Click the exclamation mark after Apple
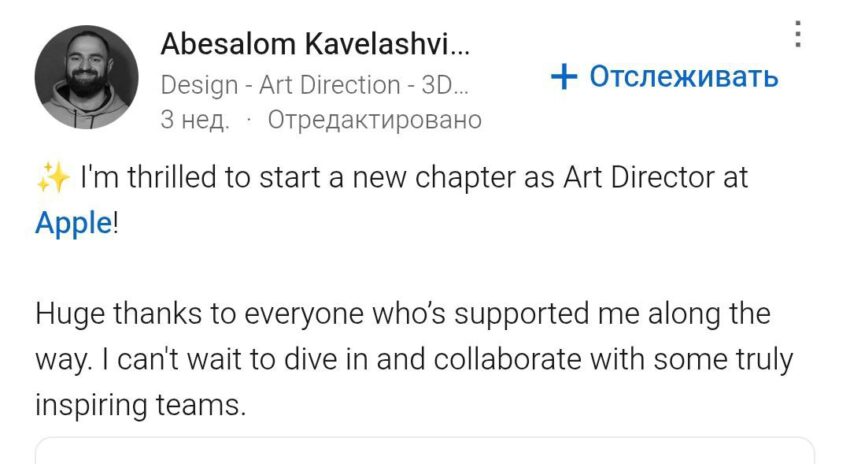The image size is (850, 464). 115,223
